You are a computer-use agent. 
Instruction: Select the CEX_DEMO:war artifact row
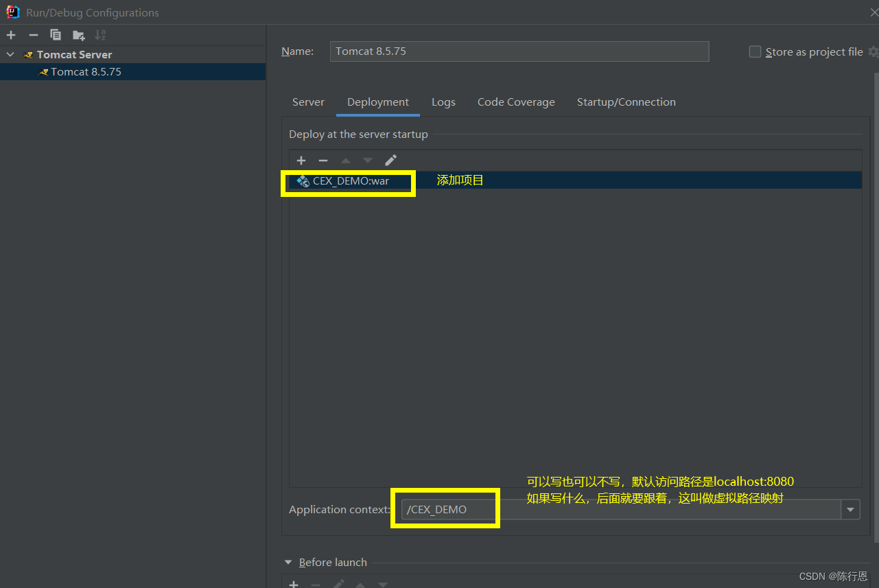click(575, 180)
